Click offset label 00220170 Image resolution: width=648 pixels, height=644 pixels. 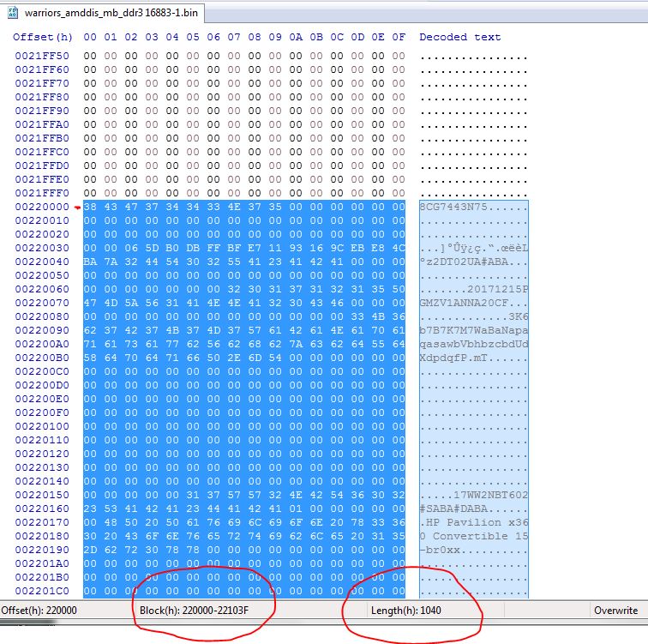42,522
